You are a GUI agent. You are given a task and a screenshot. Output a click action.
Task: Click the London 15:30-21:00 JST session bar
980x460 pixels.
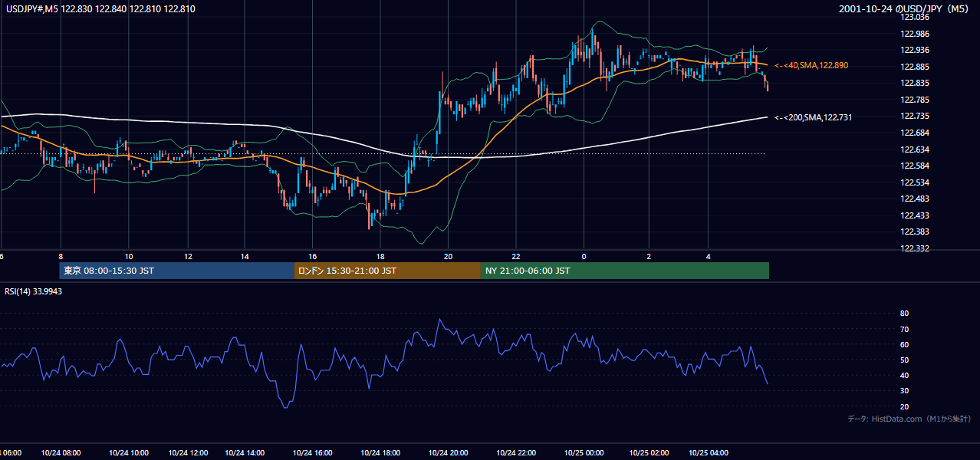(x=387, y=271)
